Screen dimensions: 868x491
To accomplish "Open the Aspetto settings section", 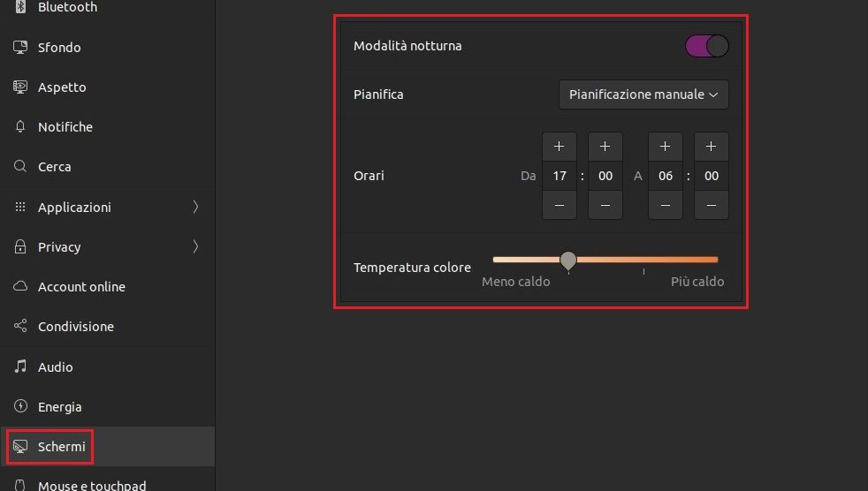I will tap(62, 87).
